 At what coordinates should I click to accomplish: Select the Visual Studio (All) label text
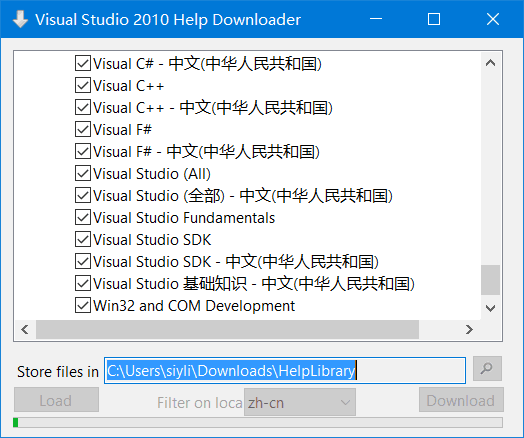[152, 174]
